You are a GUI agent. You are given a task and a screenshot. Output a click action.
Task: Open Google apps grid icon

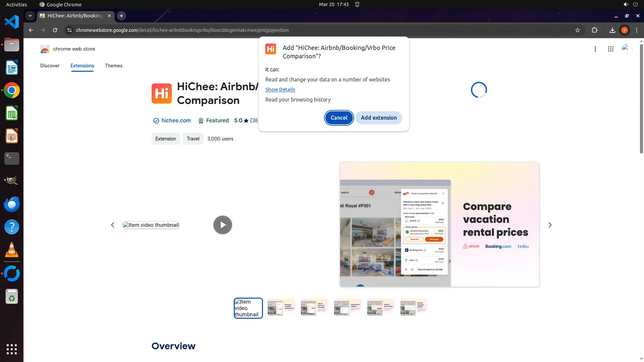pos(610,49)
